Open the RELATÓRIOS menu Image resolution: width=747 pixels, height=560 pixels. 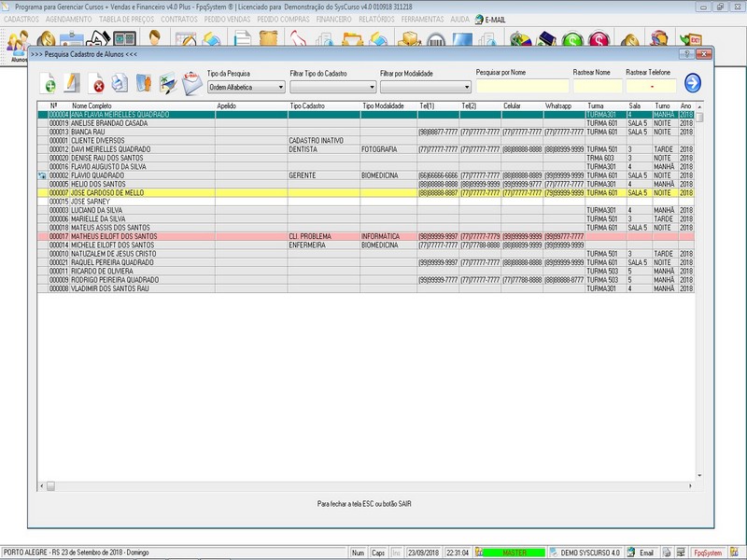point(376,20)
